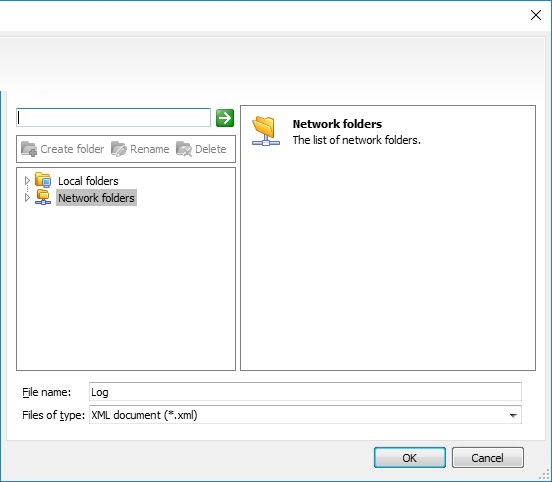Click the OK button
The height and width of the screenshot is (482, 552).
coord(410,458)
